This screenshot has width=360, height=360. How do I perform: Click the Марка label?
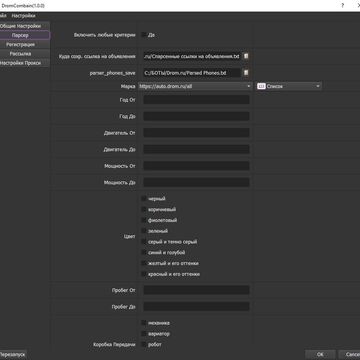point(128,86)
